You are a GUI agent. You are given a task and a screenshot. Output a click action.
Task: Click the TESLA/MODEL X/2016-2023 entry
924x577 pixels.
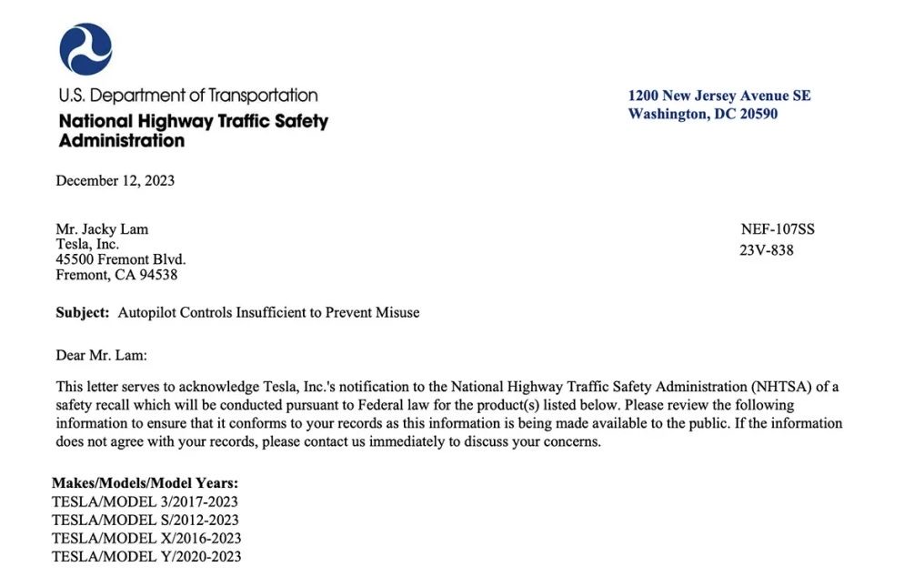146,539
